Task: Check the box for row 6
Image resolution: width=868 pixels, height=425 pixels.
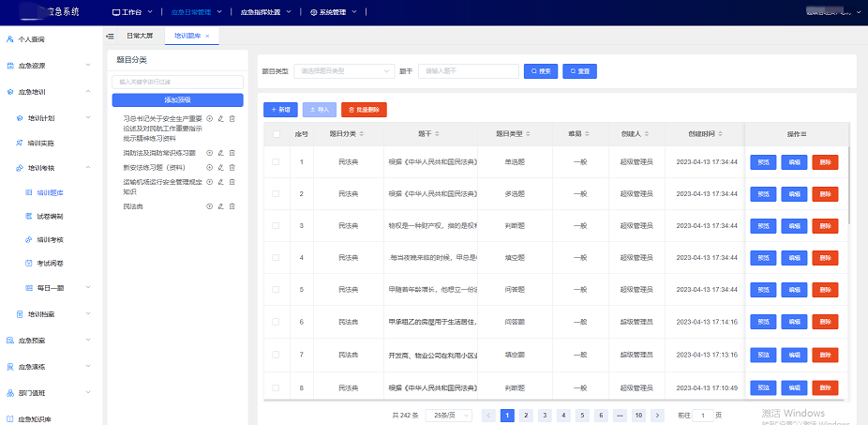Action: coord(276,322)
